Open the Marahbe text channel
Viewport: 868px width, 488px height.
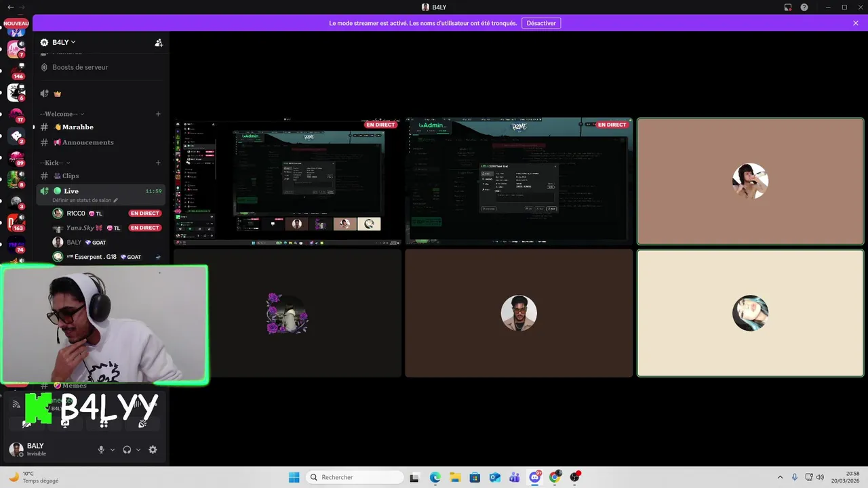tap(77, 127)
